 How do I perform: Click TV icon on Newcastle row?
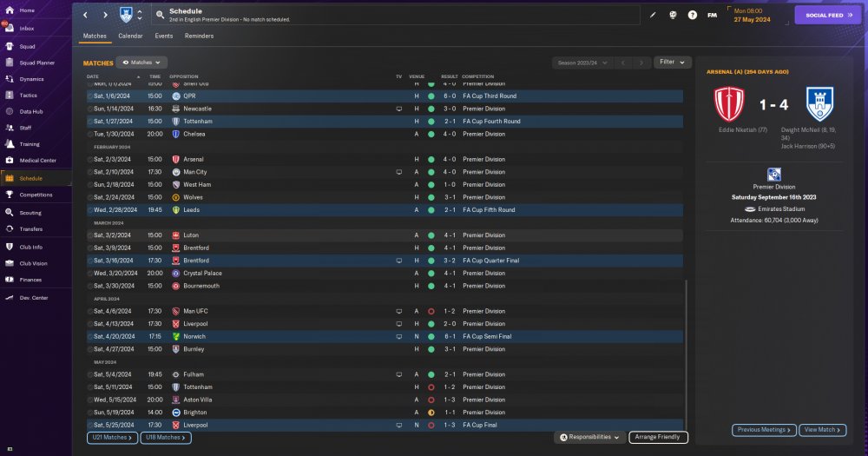[x=398, y=109]
